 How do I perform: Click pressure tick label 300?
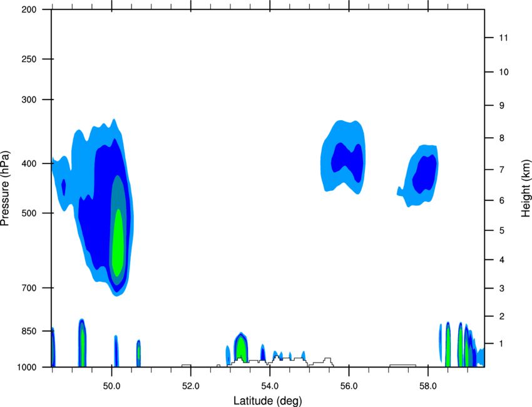pos(29,100)
